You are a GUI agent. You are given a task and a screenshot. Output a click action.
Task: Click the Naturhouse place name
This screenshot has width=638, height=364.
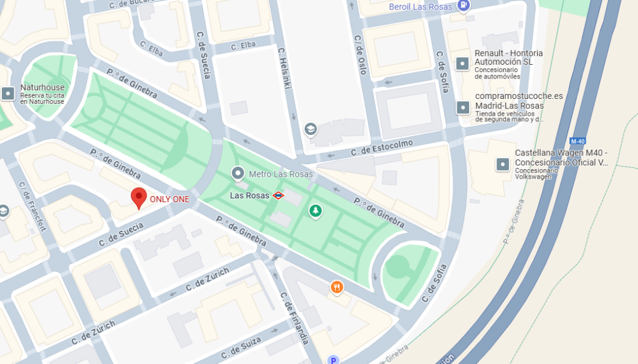point(42,87)
